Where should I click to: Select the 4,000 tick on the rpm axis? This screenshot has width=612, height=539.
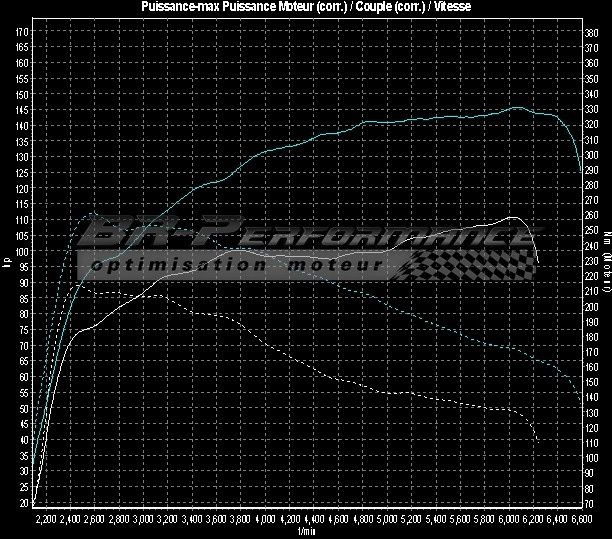click(266, 520)
